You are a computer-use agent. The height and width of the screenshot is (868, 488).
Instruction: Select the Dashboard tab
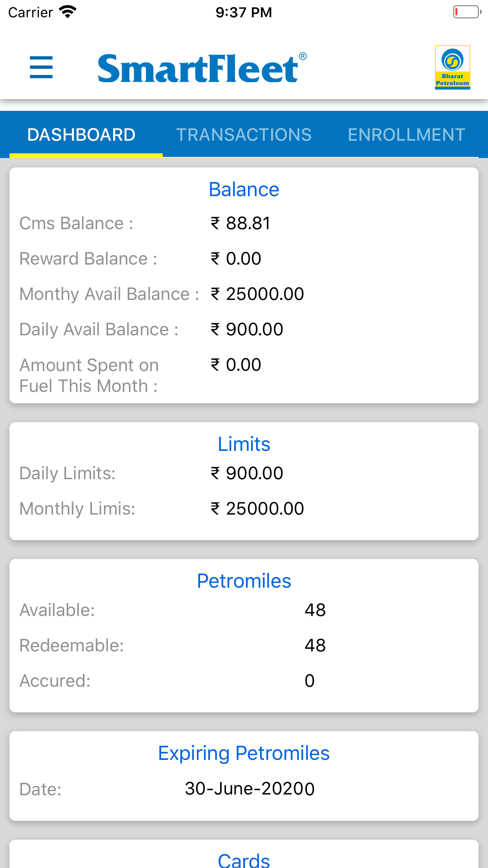coord(81,135)
